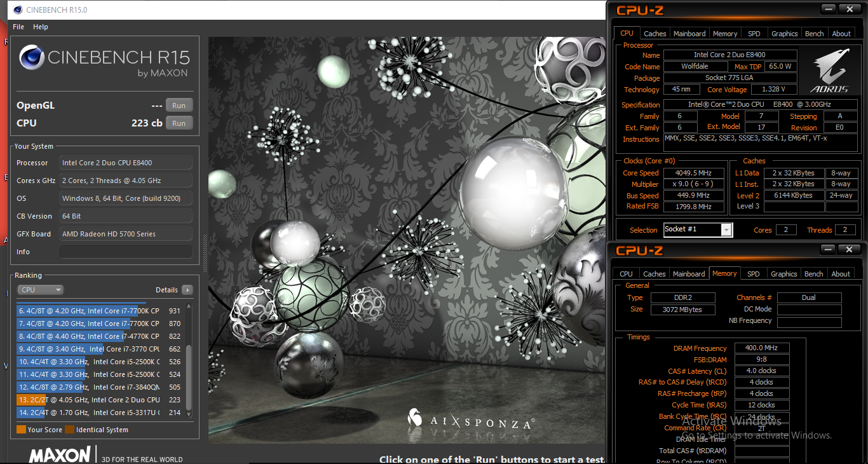Open the File menu in Cinebench
Image resolution: width=868 pixels, height=464 pixels.
click(18, 27)
